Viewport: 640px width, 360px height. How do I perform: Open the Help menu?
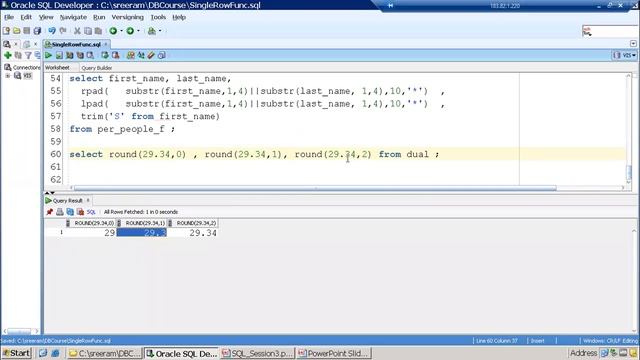(x=179, y=17)
